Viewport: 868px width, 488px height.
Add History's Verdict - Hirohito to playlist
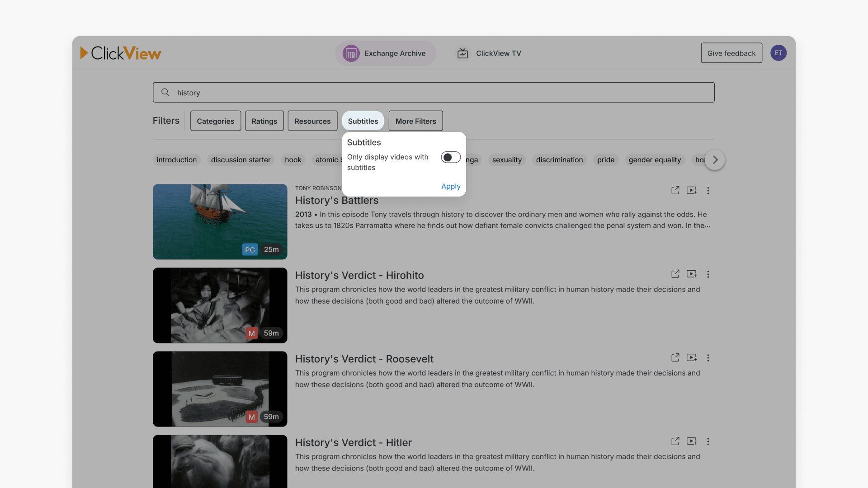pyautogui.click(x=691, y=274)
